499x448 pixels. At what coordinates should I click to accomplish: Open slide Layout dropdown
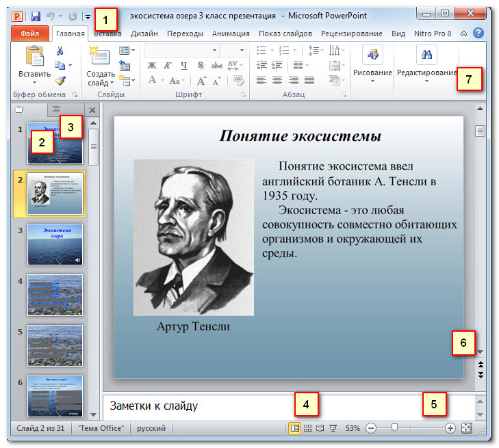[x=127, y=50]
